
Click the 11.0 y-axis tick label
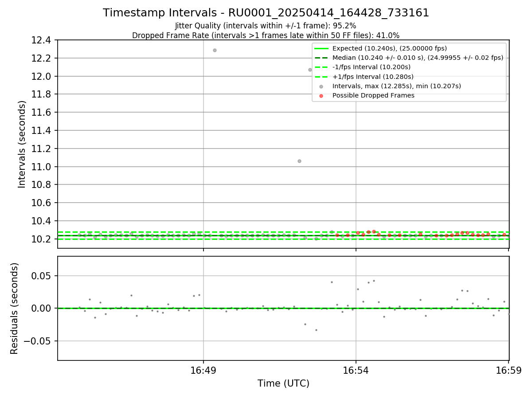pyautogui.click(x=41, y=167)
